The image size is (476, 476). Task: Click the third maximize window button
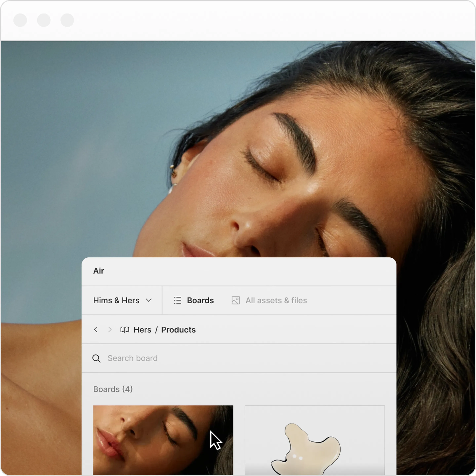click(x=67, y=20)
